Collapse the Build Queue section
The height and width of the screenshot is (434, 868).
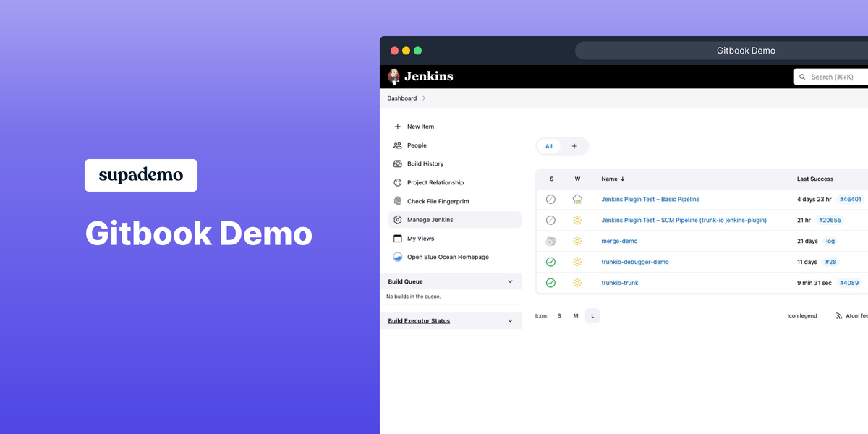511,281
